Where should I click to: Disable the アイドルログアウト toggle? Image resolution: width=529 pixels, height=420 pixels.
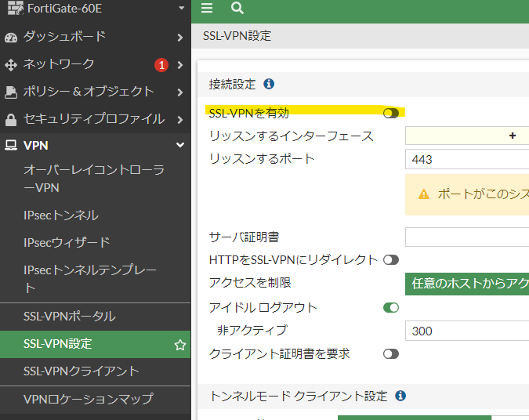point(391,308)
